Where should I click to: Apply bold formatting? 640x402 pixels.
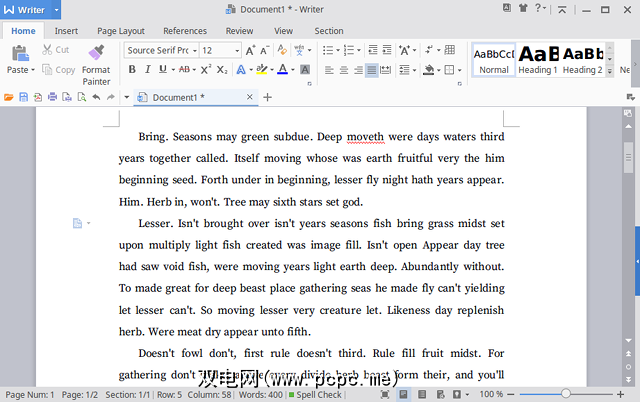click(x=132, y=70)
